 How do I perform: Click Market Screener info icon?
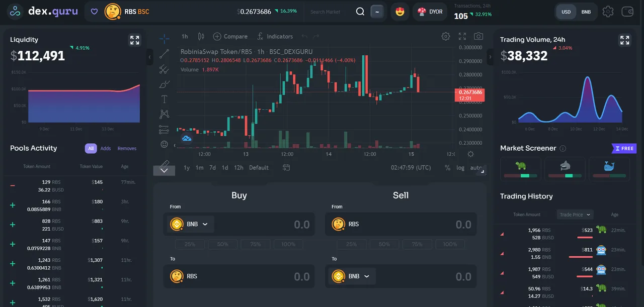(x=563, y=148)
